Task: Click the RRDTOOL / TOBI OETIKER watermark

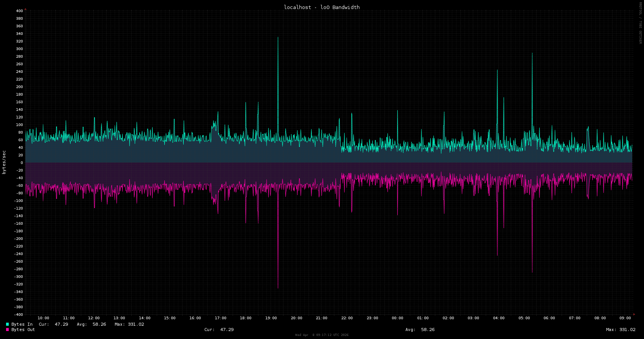Action: pyautogui.click(x=640, y=23)
